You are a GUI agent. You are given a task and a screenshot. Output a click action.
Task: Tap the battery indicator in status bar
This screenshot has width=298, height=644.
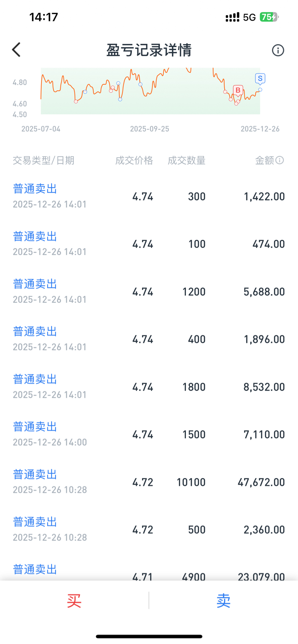pyautogui.click(x=269, y=17)
